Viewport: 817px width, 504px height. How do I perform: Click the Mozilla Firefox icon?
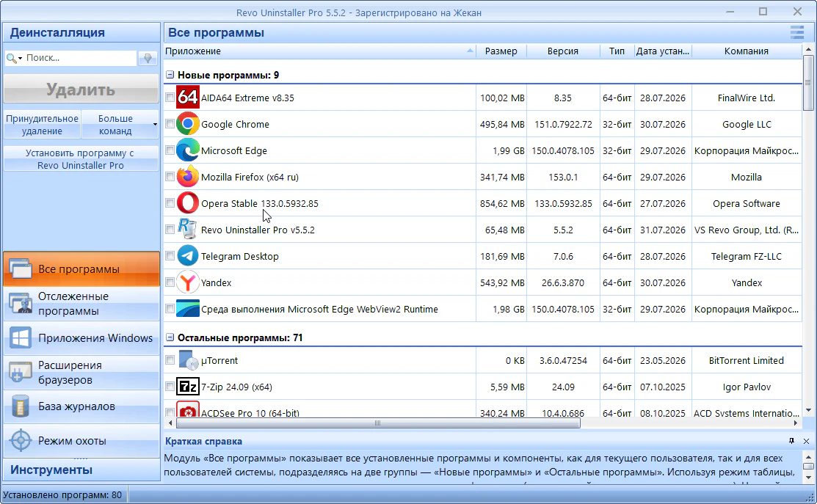tap(188, 177)
